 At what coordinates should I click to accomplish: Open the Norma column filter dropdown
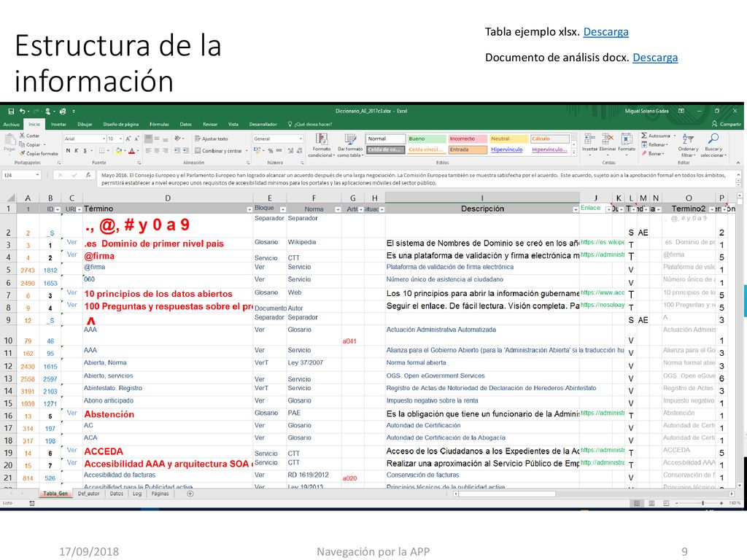338,209
